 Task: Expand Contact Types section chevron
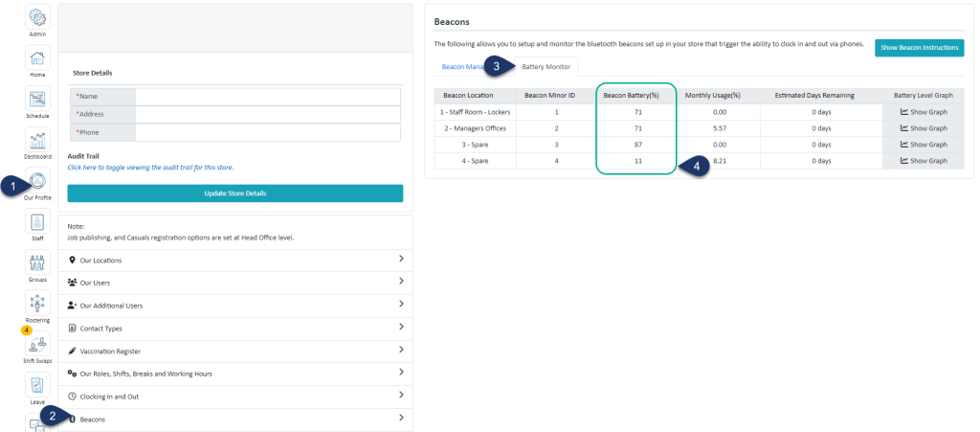point(401,327)
